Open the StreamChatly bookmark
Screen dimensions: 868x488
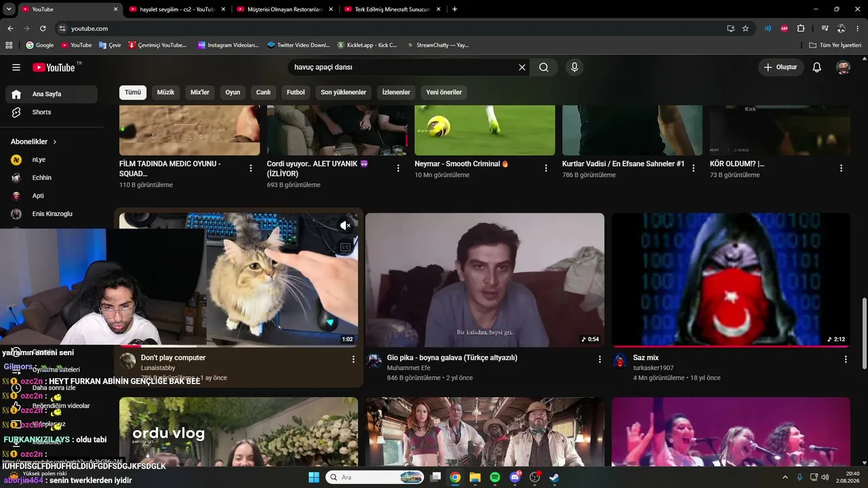(438, 45)
